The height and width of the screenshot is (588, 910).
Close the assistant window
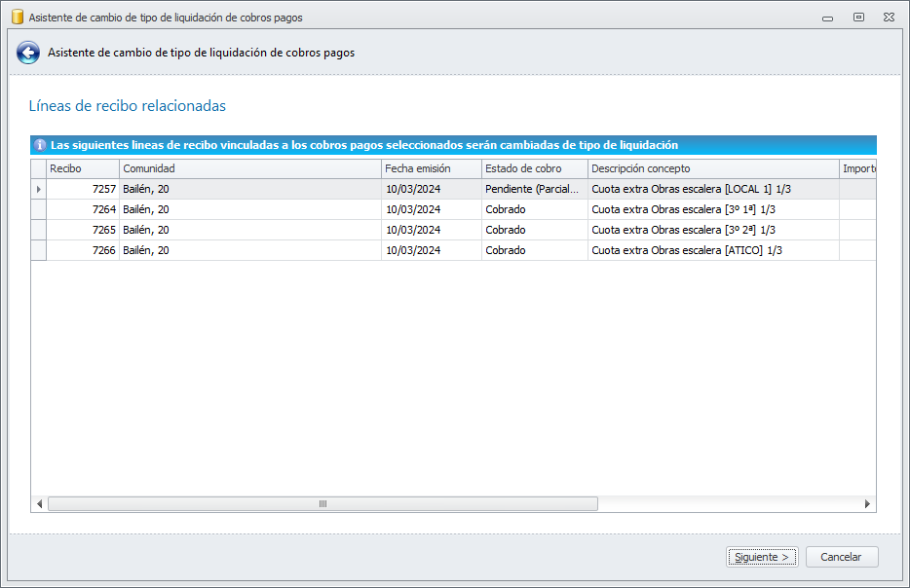click(889, 18)
